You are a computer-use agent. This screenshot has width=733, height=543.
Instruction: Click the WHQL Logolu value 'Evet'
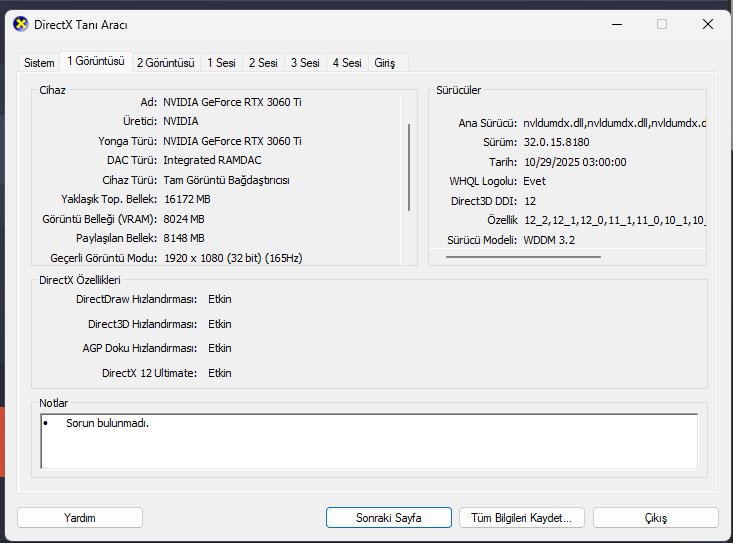tap(534, 181)
